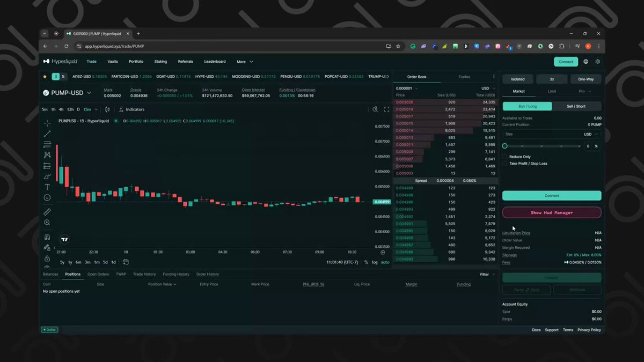Toggle log scale on the chart
This screenshot has height=362, width=644.
tap(375, 262)
